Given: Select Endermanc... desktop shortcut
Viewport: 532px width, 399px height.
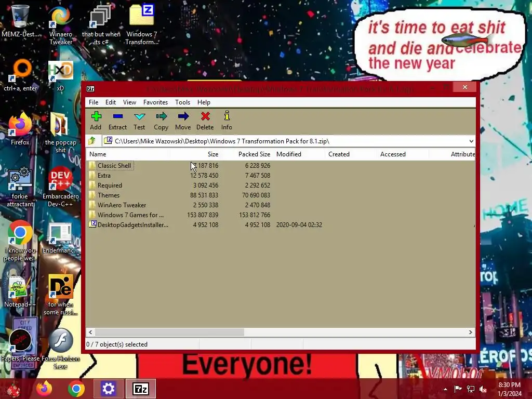Looking at the screenshot, I should 60,237.
